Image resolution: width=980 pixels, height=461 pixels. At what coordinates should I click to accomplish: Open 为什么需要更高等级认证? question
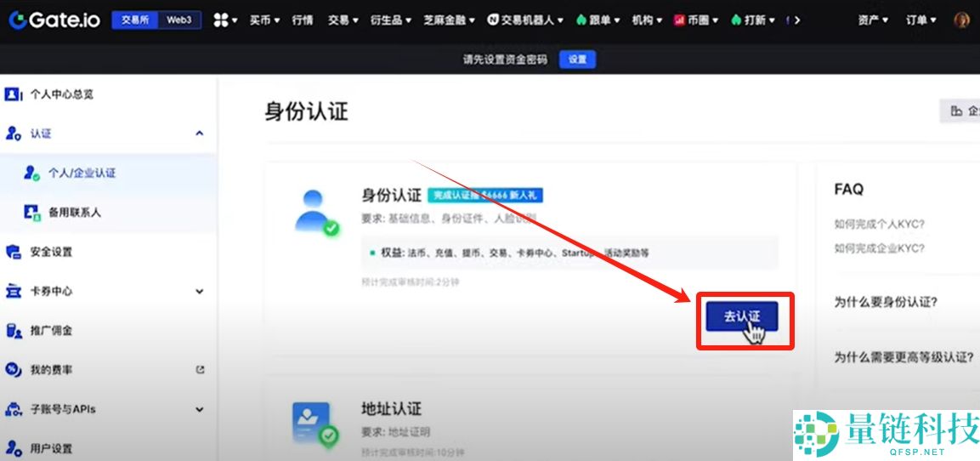point(904,357)
